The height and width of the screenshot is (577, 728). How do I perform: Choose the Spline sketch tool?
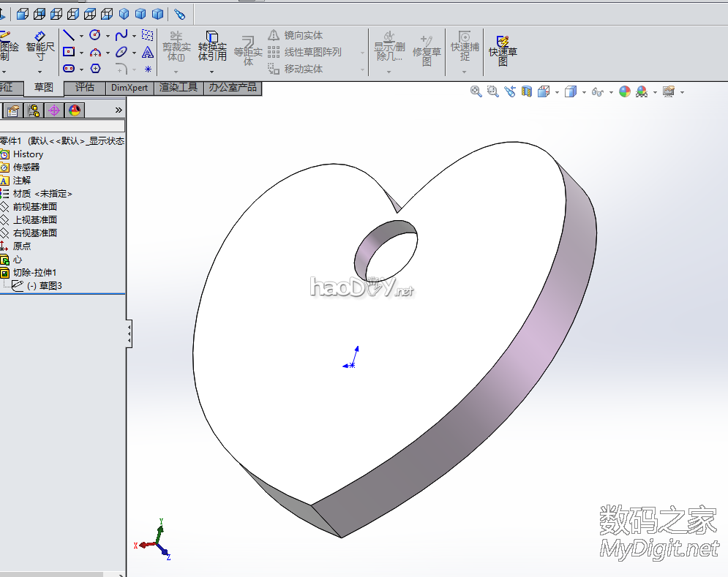click(121, 35)
